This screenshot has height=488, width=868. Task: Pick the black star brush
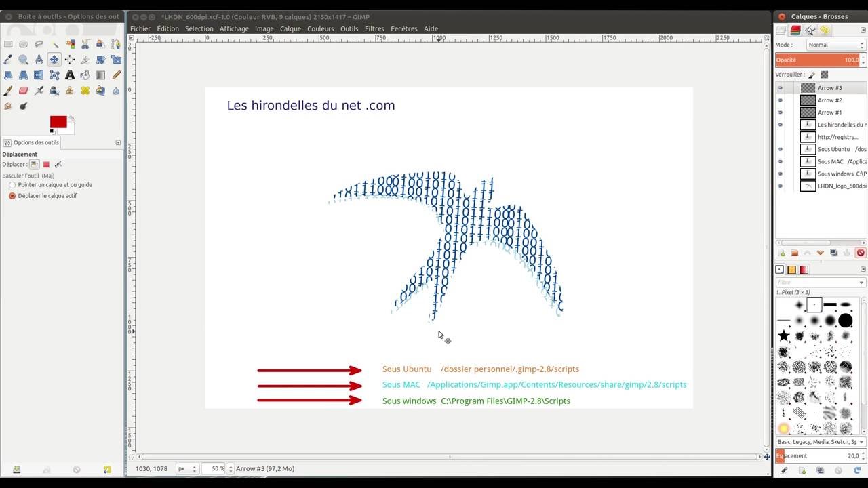coord(784,335)
